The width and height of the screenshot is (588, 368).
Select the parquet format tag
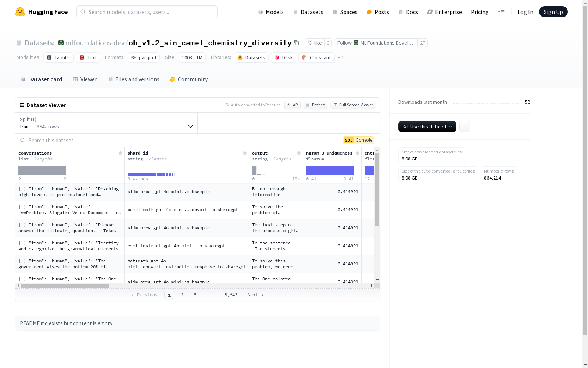[x=144, y=57]
